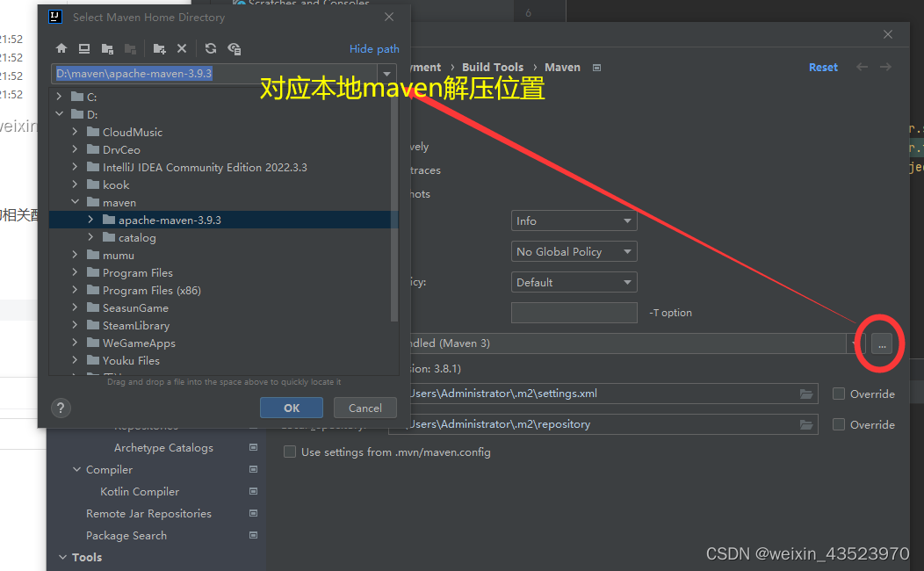The image size is (924, 571).
Task: Click the -T option thread count field
Action: point(574,313)
